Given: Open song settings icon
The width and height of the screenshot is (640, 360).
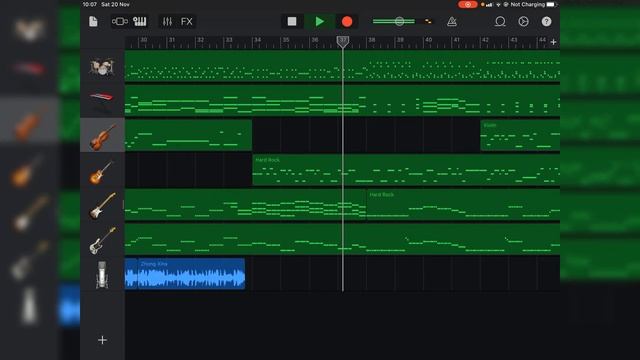Looking at the screenshot, I should click(523, 22).
